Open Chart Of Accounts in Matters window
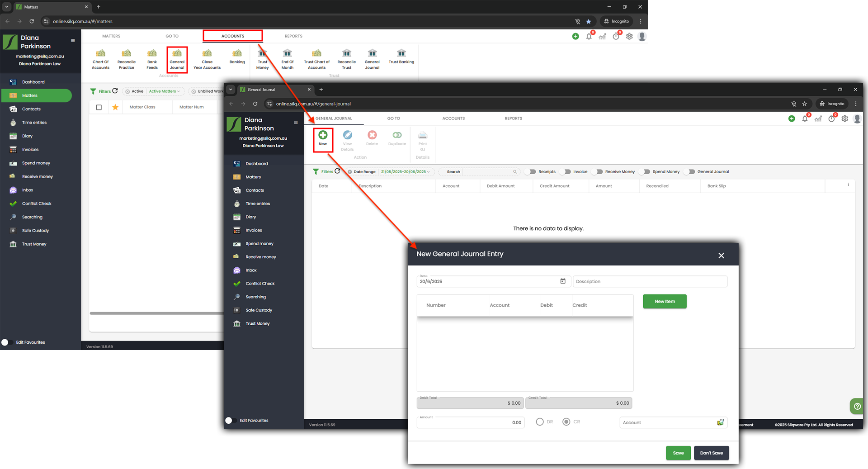 pos(100,59)
